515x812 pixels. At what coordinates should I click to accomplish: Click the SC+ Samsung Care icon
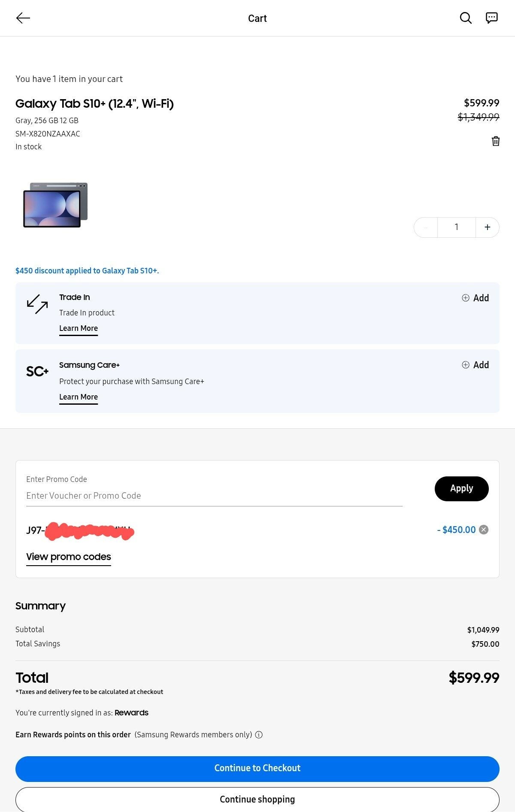point(37,372)
